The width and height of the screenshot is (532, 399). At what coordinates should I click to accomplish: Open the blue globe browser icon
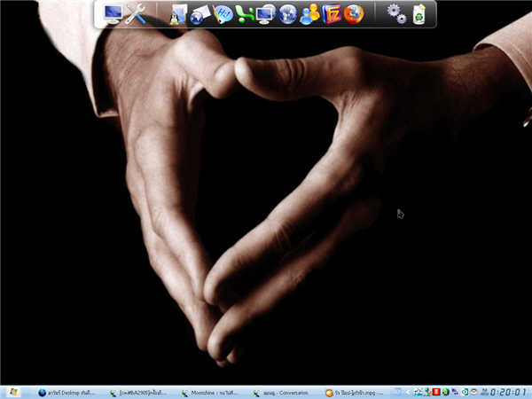click(x=287, y=14)
